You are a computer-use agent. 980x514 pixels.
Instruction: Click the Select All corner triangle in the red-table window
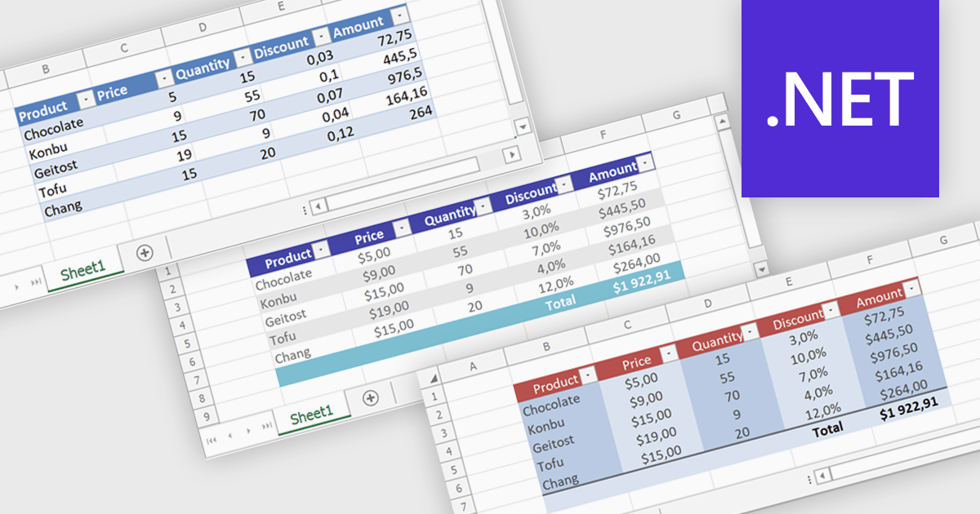click(x=434, y=379)
